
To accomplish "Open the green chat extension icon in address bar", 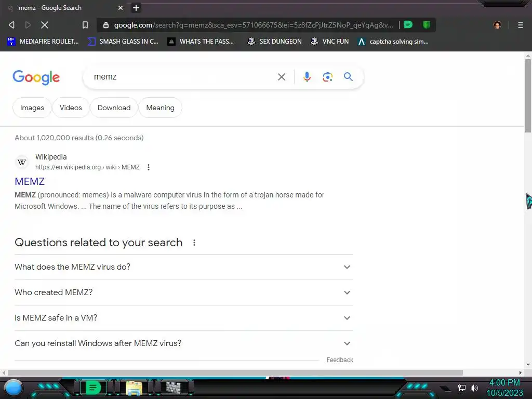I will click(408, 25).
